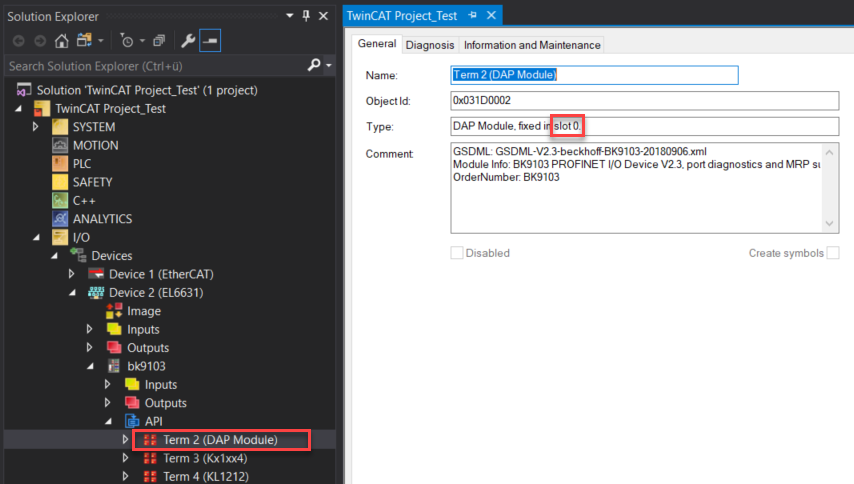This screenshot has height=484, width=854.
Task: Expand the SYSTEM tree node
Action: pos(37,127)
